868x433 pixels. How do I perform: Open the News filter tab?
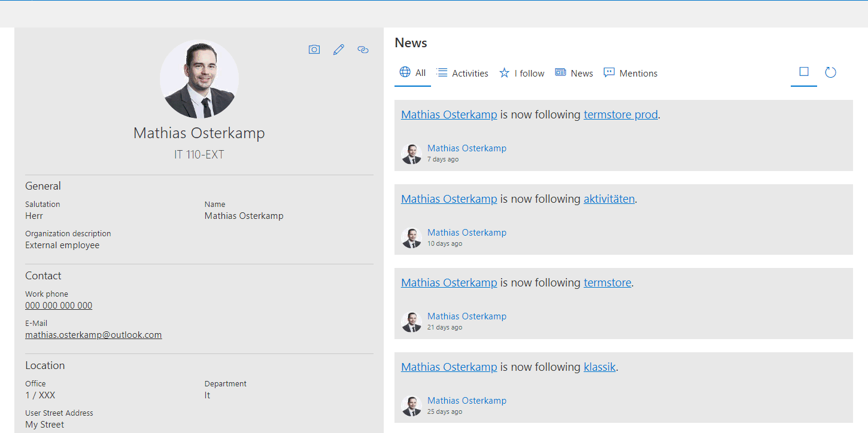point(574,73)
